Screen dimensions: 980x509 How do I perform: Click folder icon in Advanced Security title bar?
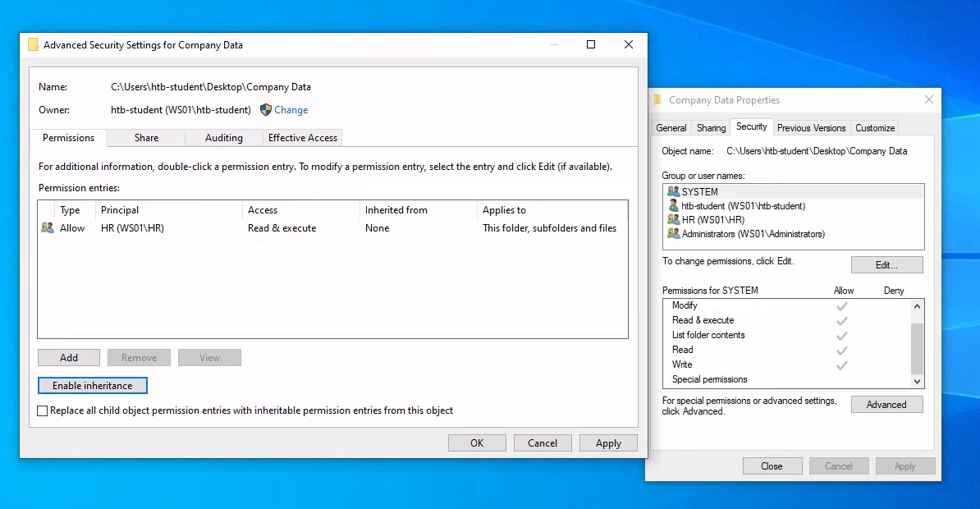pos(33,45)
